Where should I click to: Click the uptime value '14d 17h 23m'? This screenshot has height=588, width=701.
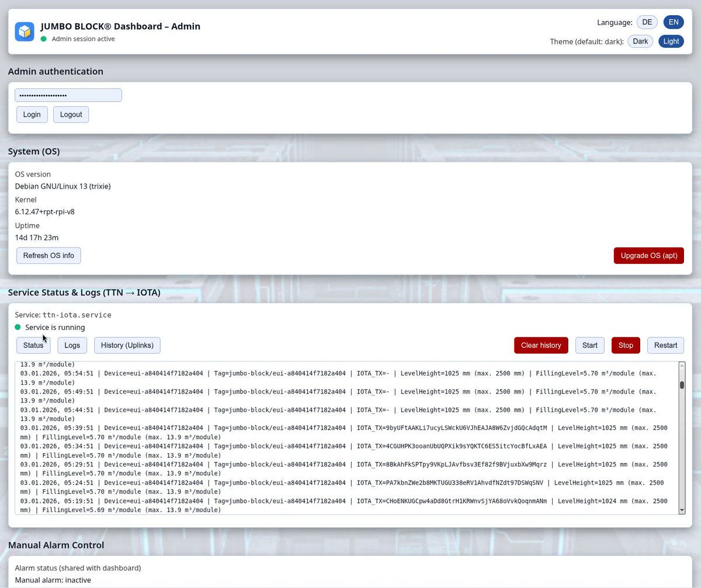37,238
